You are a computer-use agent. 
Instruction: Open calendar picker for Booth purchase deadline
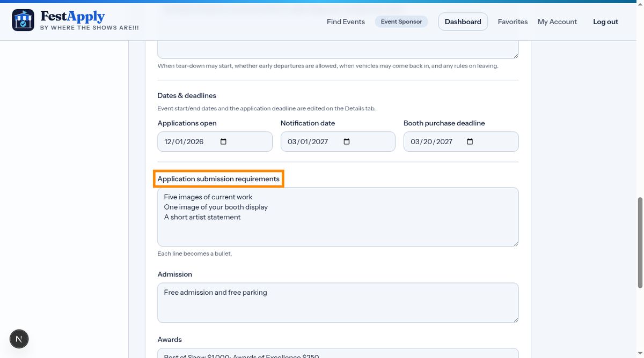tap(470, 141)
